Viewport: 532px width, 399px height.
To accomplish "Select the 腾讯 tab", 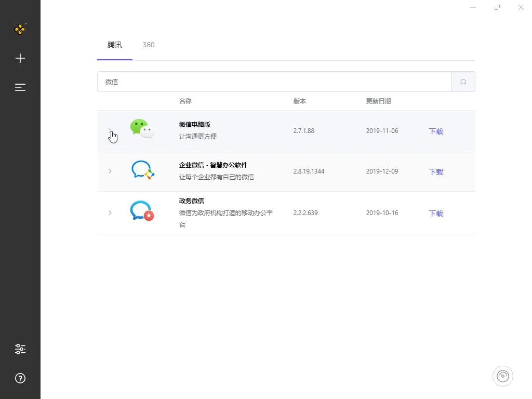I will [114, 45].
